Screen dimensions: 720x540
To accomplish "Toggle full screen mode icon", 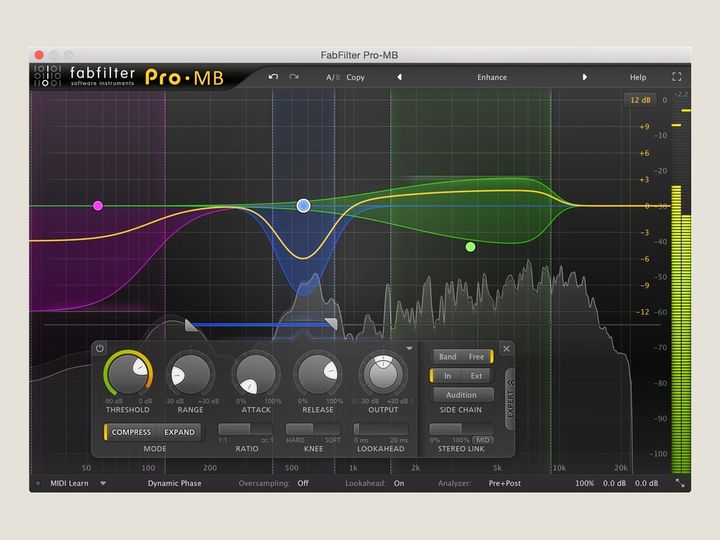I will [677, 77].
